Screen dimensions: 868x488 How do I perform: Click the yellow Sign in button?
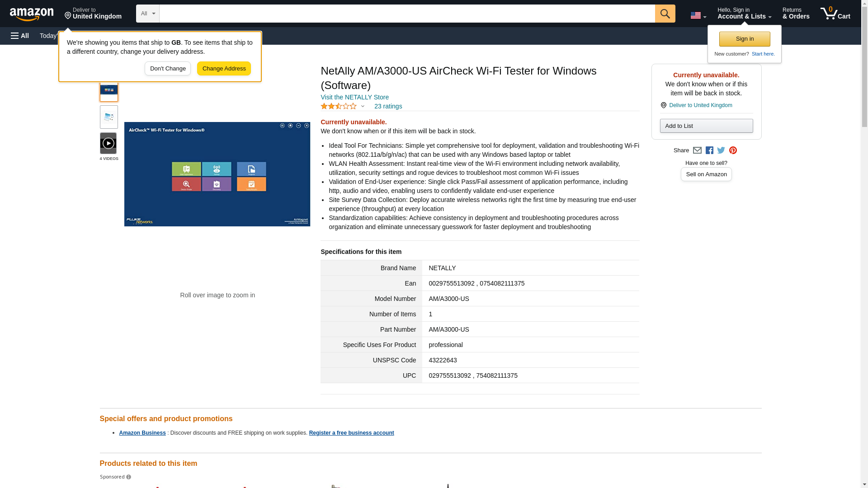point(745,39)
